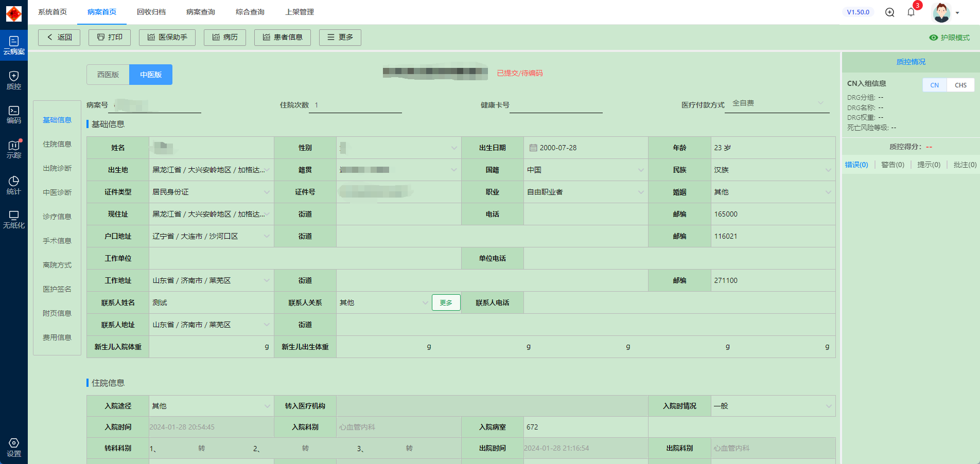The height and width of the screenshot is (464, 980).
Task: Open 患者信息 button
Action: point(283,38)
